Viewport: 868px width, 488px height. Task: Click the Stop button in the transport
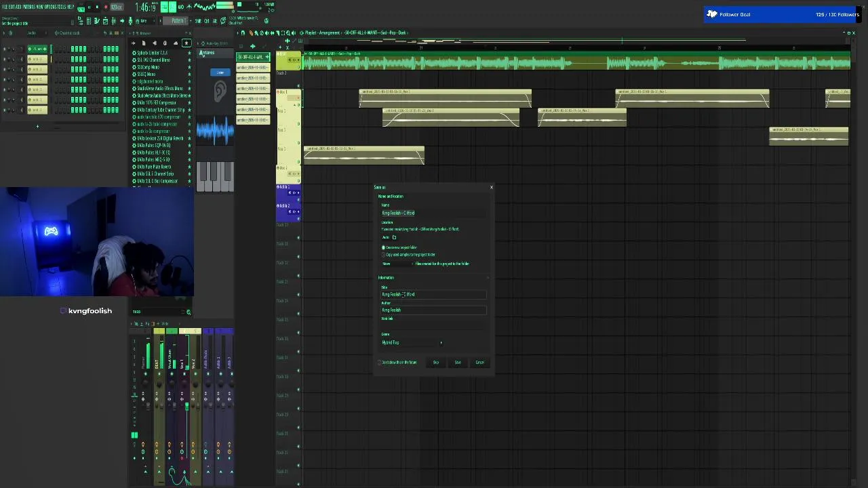coord(97,7)
